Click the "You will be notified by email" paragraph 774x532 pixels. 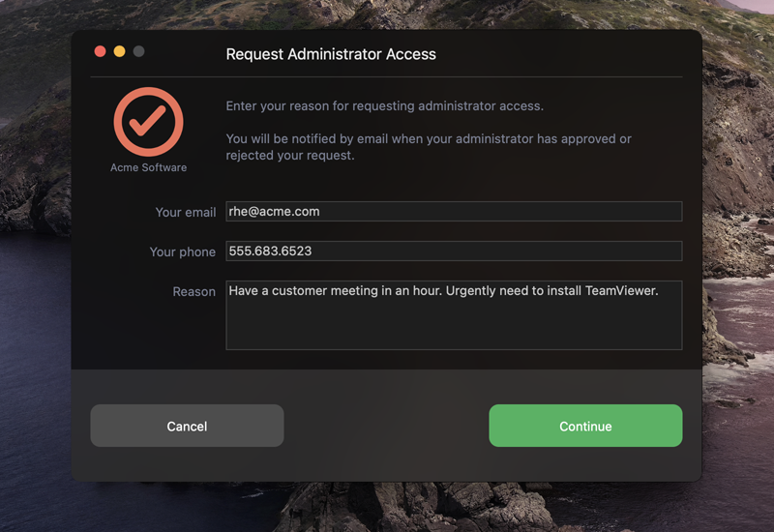429,147
